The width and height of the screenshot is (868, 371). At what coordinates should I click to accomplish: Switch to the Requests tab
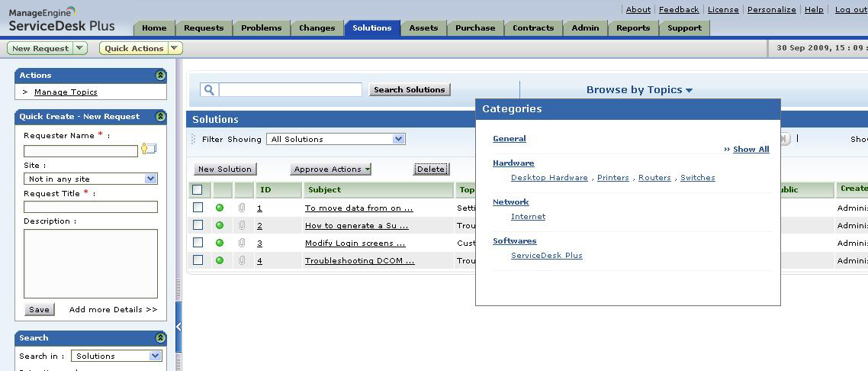click(x=204, y=27)
